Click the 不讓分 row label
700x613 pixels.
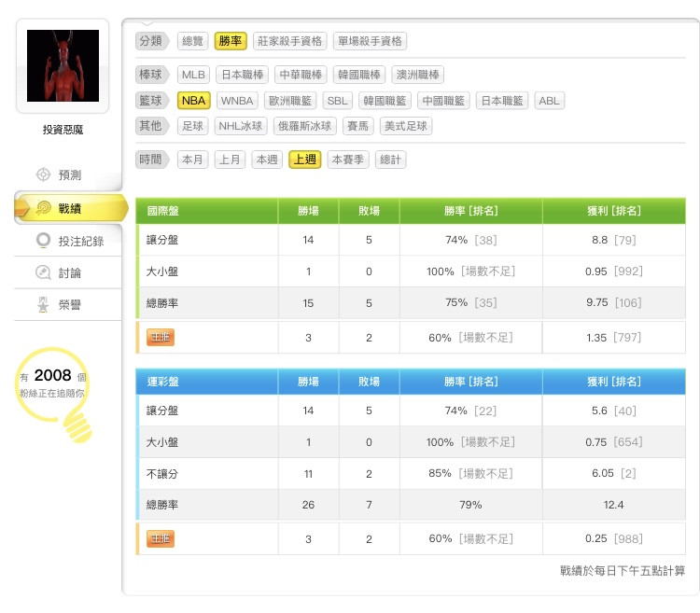coord(162,474)
